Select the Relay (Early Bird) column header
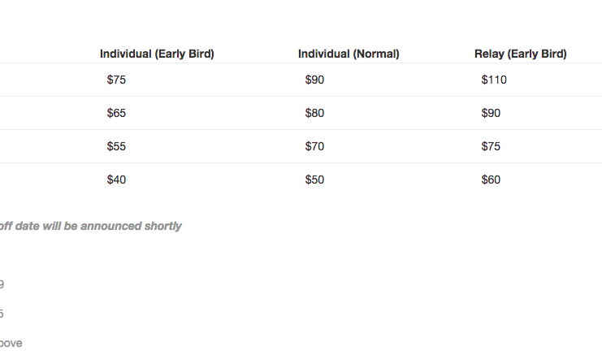 pyautogui.click(x=520, y=54)
